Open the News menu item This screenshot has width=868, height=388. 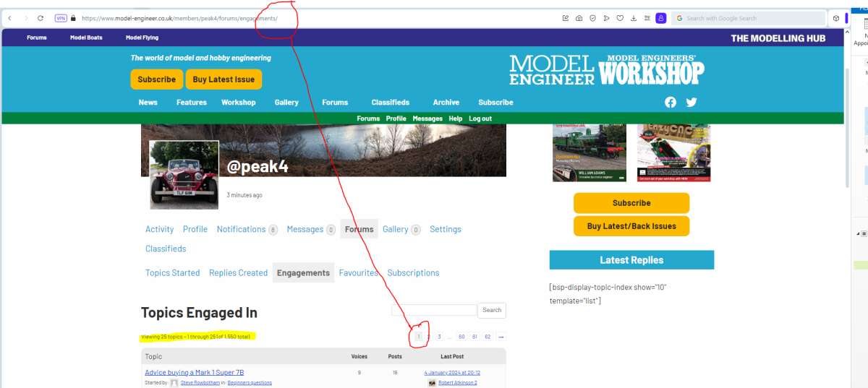(x=148, y=103)
